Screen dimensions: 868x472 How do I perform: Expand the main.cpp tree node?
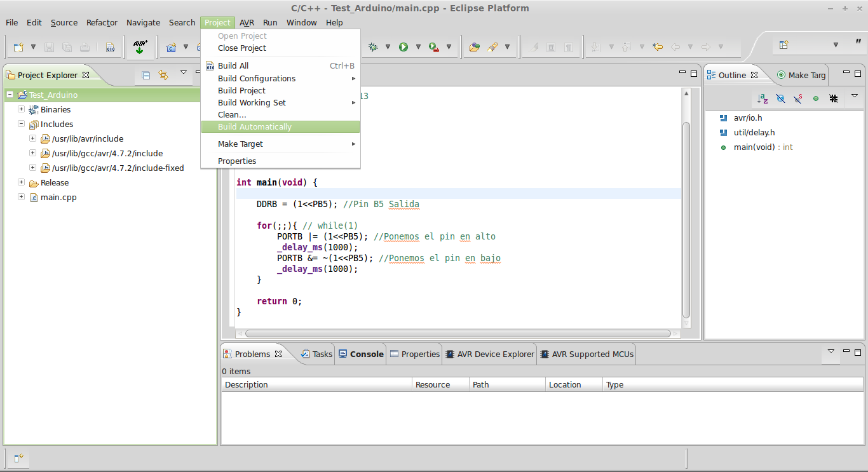click(22, 197)
